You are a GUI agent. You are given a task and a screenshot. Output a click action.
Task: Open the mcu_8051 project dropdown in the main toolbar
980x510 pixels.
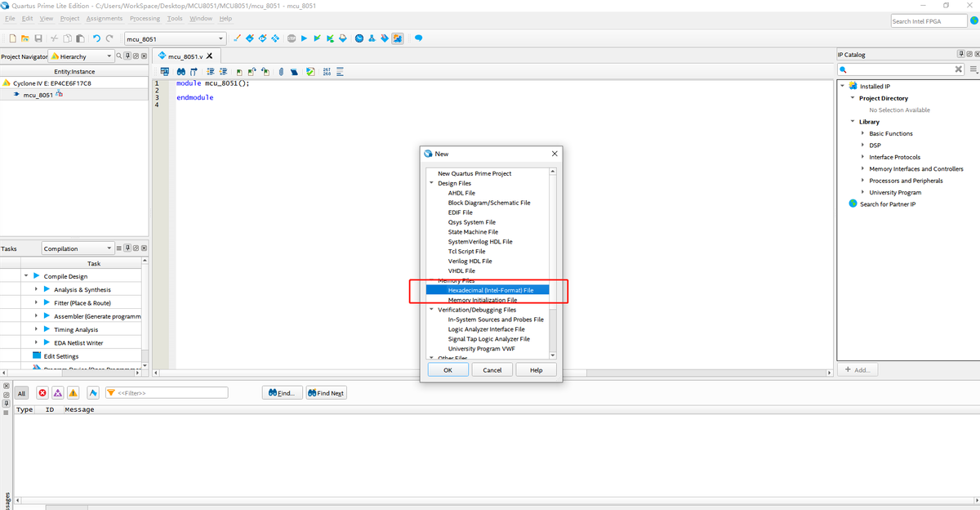click(175, 38)
